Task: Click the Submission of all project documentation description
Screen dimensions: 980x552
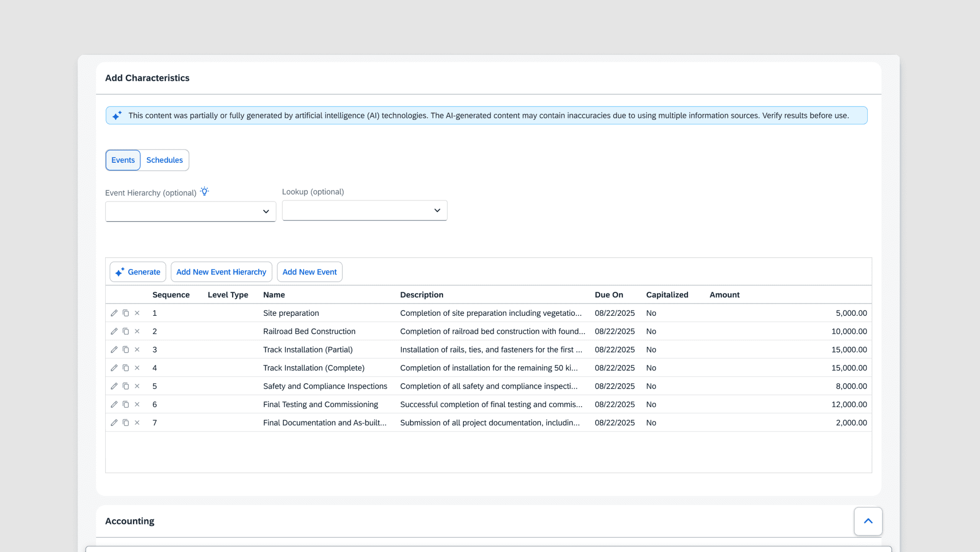Action: point(489,422)
